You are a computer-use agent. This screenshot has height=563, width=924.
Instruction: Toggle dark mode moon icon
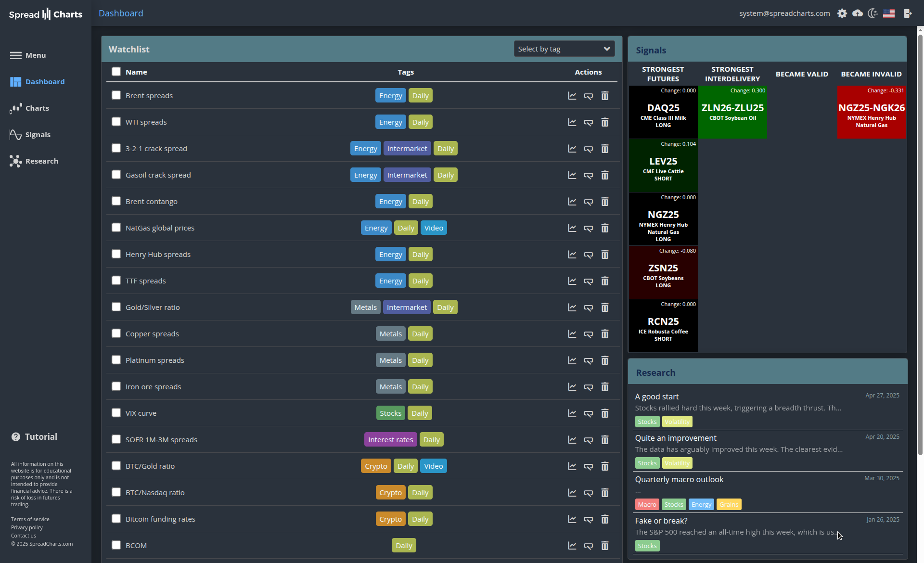[x=873, y=13]
